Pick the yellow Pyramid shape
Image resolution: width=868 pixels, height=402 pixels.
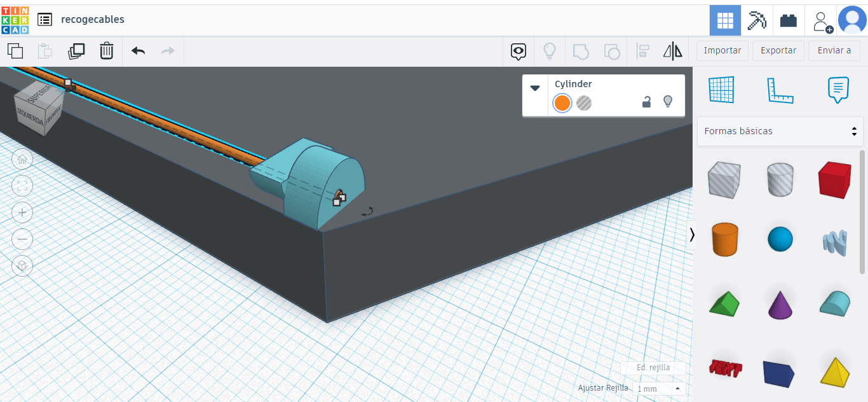tap(834, 371)
